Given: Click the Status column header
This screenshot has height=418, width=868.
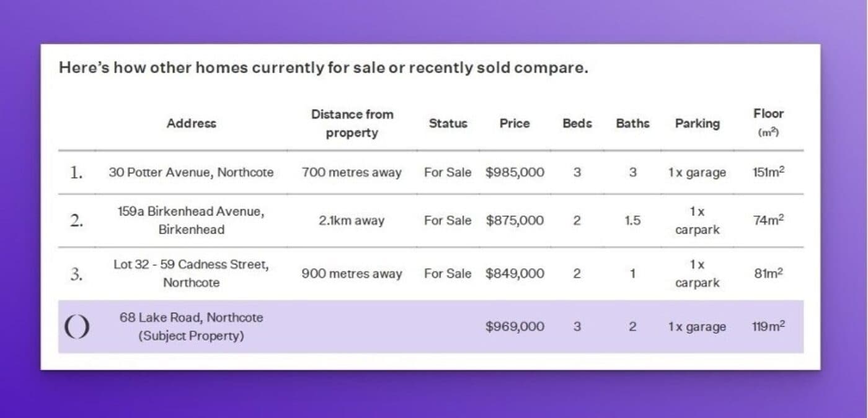Looking at the screenshot, I should click(x=448, y=123).
